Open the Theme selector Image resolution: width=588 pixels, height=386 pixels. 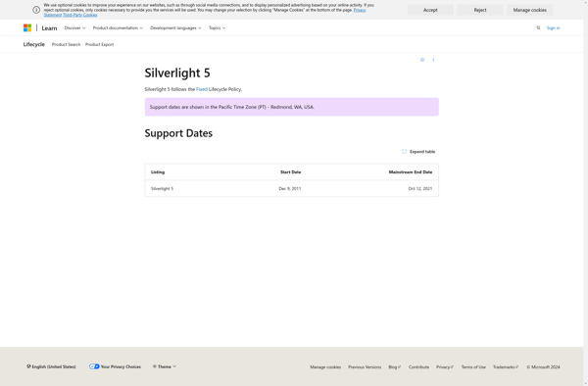pyautogui.click(x=165, y=366)
